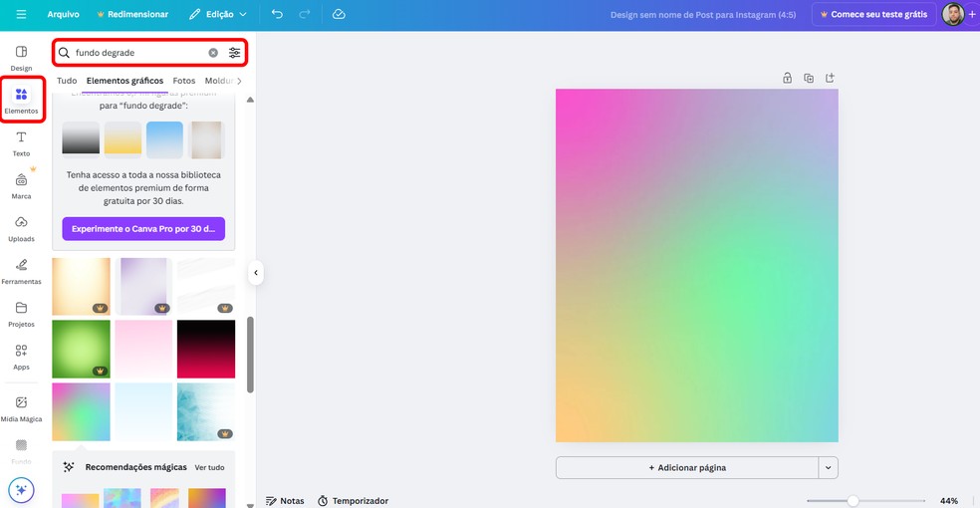Select the holographic blue recommendation thumbnail
980x508 pixels.
point(122,498)
